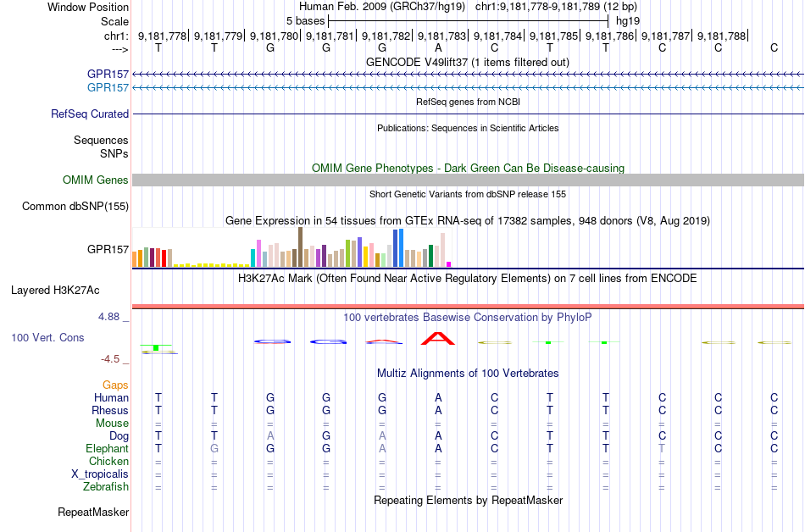The width and height of the screenshot is (805, 532).
Task: Click the chr1:9,181,778-9,181,789 (12 bp) text
Action: [556, 7]
